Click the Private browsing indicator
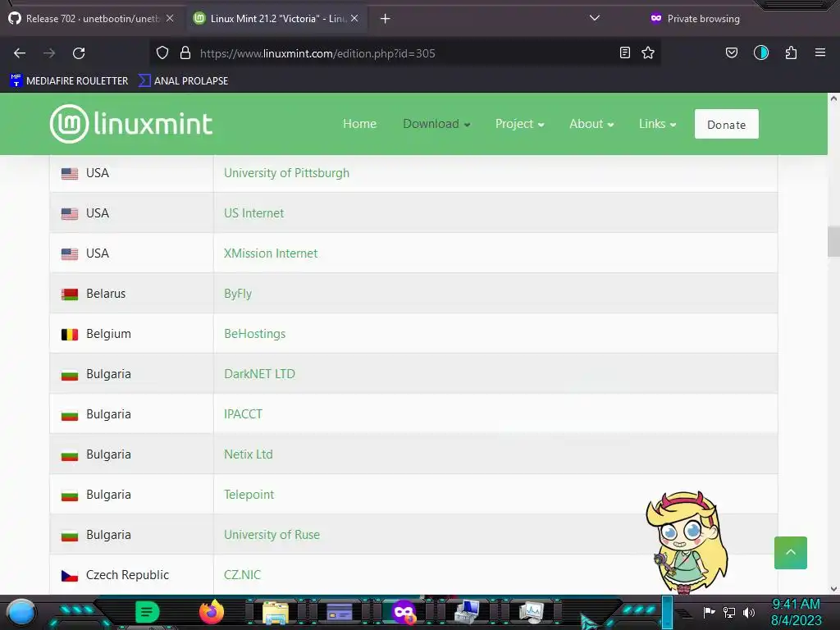 coord(695,19)
